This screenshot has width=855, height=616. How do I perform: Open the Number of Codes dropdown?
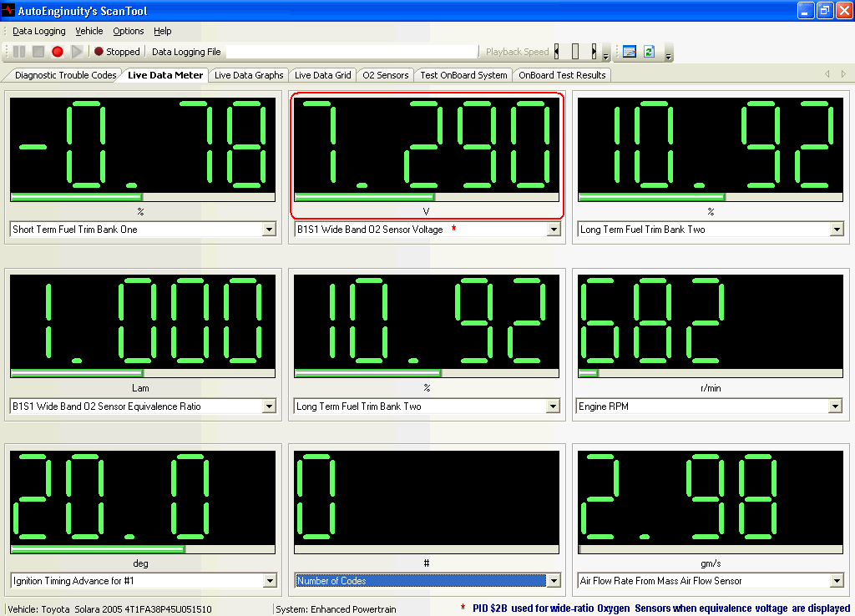[552, 581]
